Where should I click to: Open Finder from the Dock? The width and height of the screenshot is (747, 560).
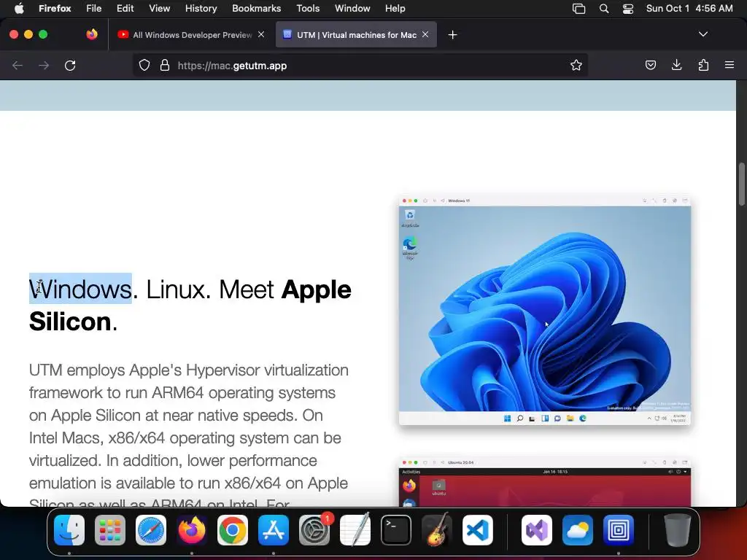[69, 530]
